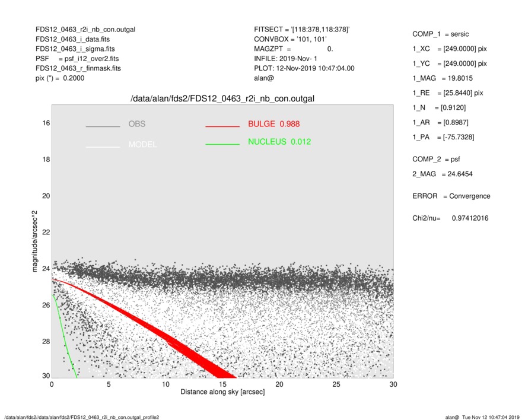Click the pix (") = 0.2000 value
Screen dimensions: 525x420
pyautogui.click(x=60, y=78)
